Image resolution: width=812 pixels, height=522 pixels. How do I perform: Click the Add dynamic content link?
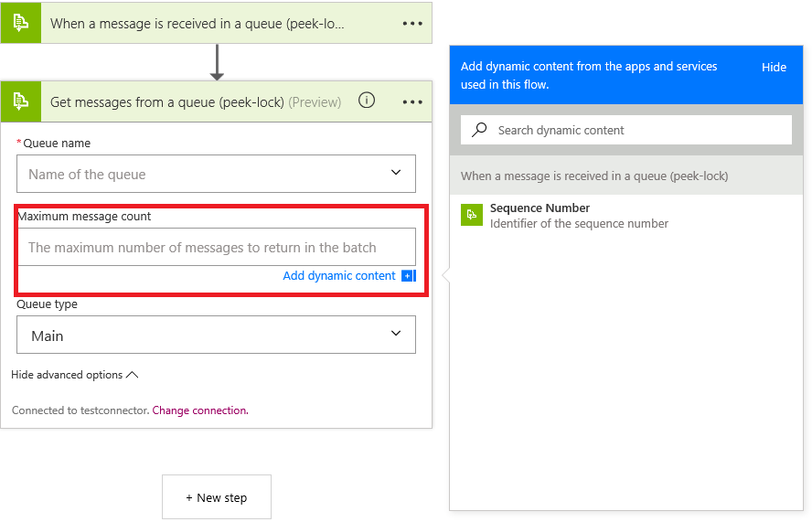(x=339, y=275)
